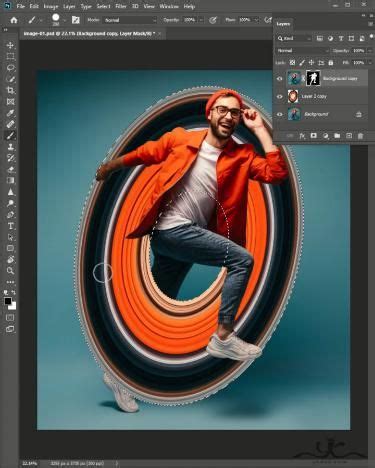
Task: Toggle pressure for opacity icon
Action: [213, 20]
